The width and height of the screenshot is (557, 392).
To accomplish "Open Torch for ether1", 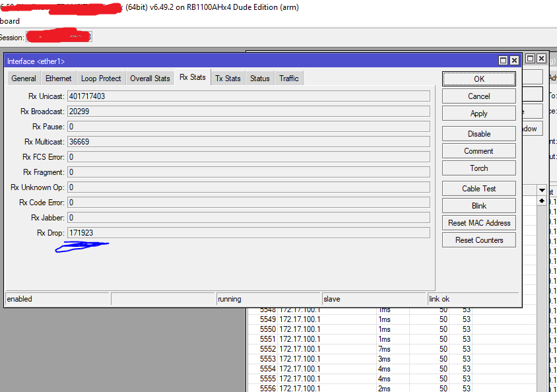I will 479,168.
